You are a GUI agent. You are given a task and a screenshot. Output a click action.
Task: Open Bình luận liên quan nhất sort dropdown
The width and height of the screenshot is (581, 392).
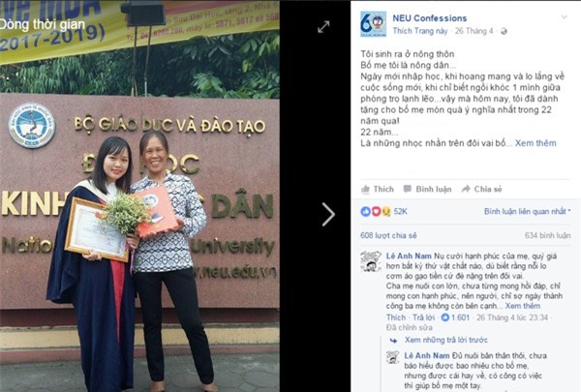pyautogui.click(x=528, y=211)
